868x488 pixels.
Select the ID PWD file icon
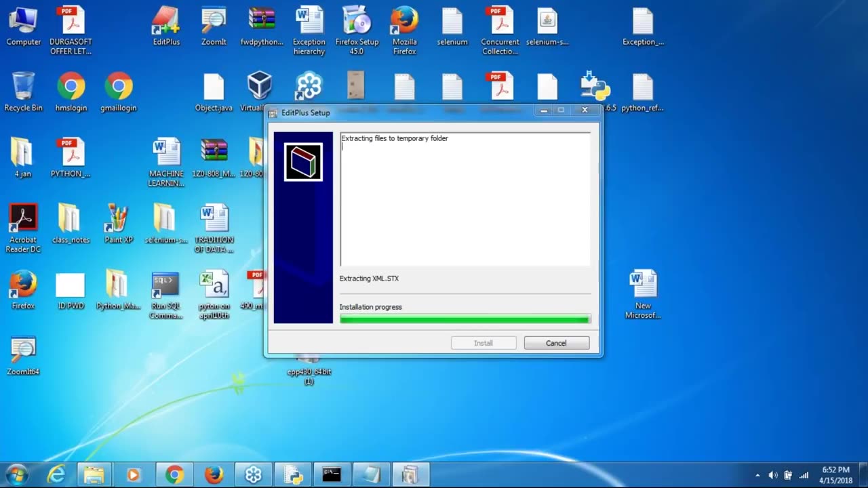tap(71, 290)
